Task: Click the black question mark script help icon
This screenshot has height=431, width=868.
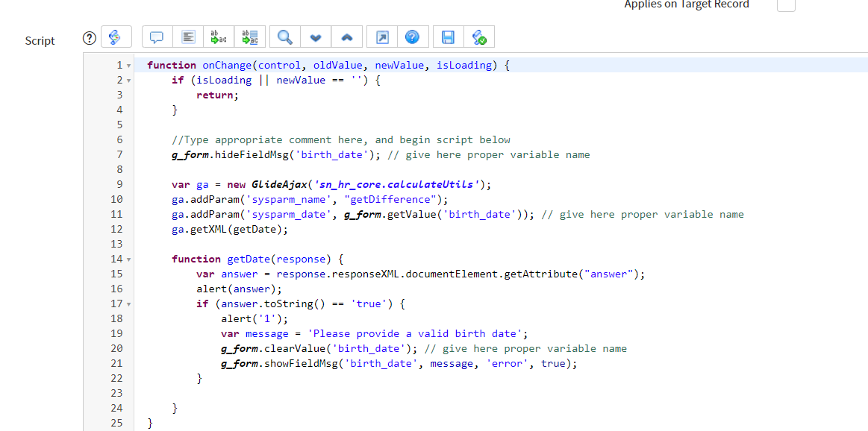Action: click(x=90, y=37)
